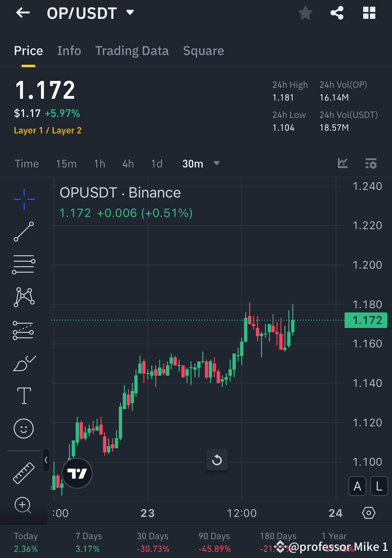Select the 1h timeframe
The width and height of the screenshot is (392, 558).
point(99,163)
